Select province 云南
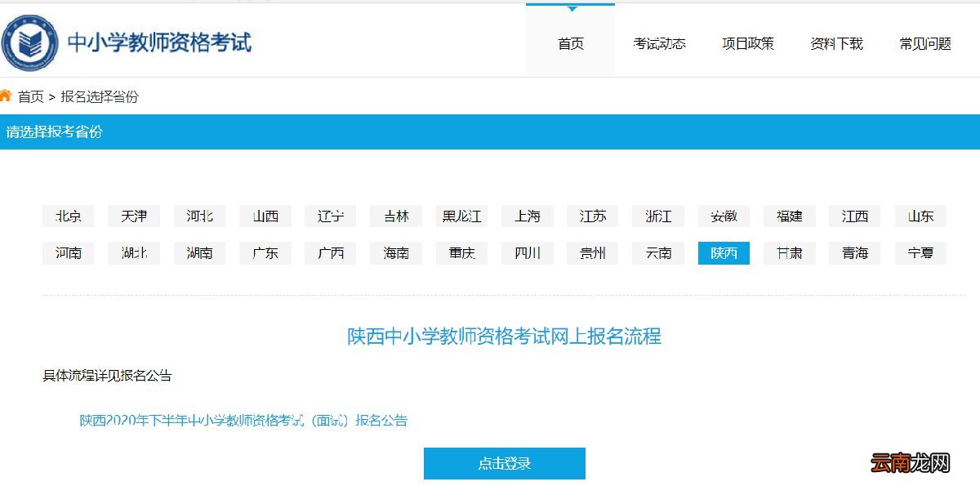This screenshot has width=980, height=486. [x=658, y=253]
